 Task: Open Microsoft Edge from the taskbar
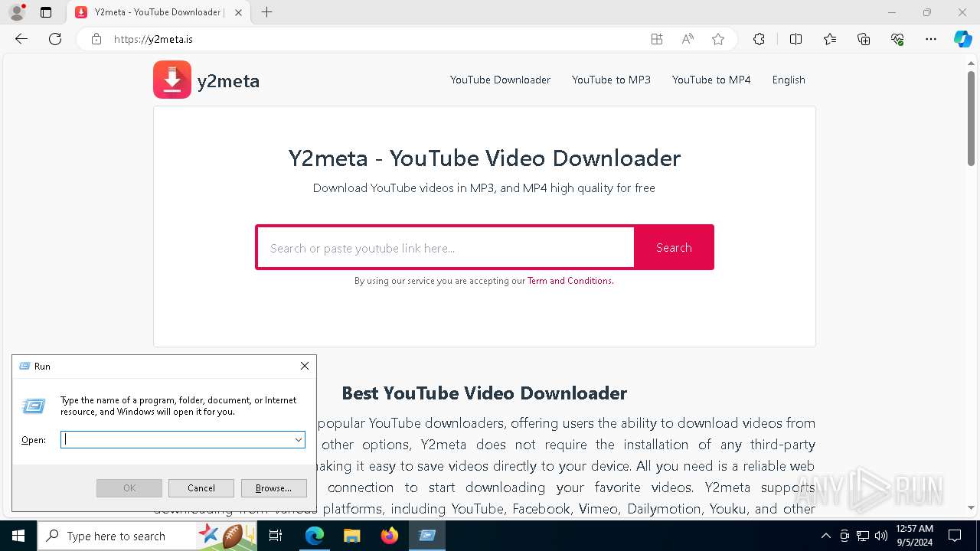[x=315, y=536]
